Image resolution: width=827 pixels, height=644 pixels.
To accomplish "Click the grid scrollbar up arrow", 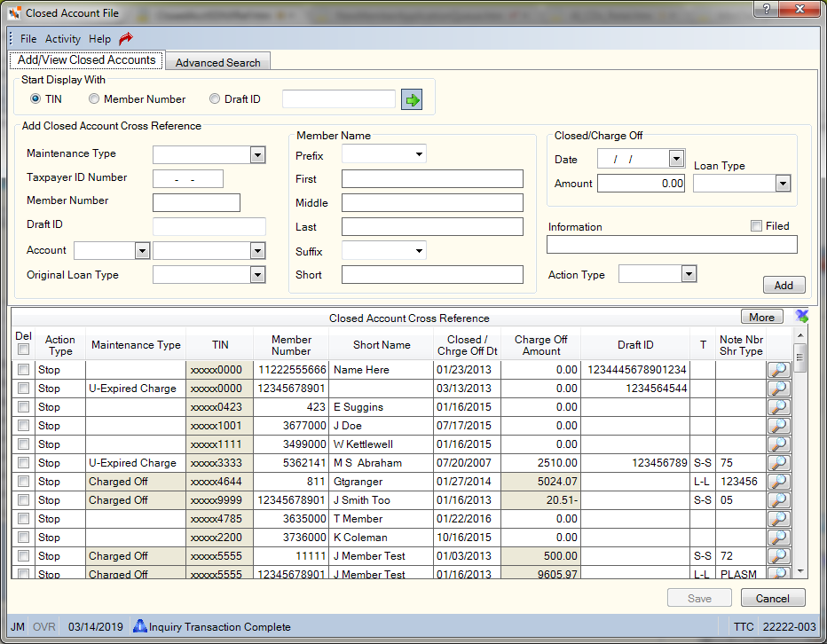I will pyautogui.click(x=800, y=335).
